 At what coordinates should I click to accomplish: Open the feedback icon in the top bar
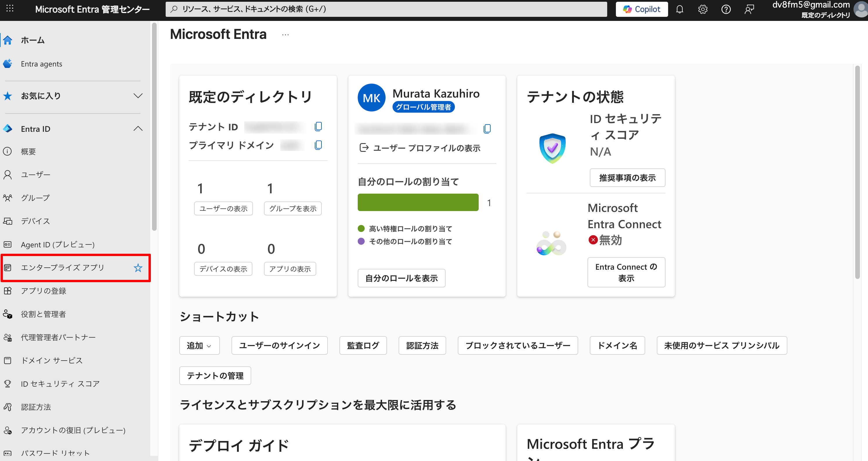tap(749, 9)
